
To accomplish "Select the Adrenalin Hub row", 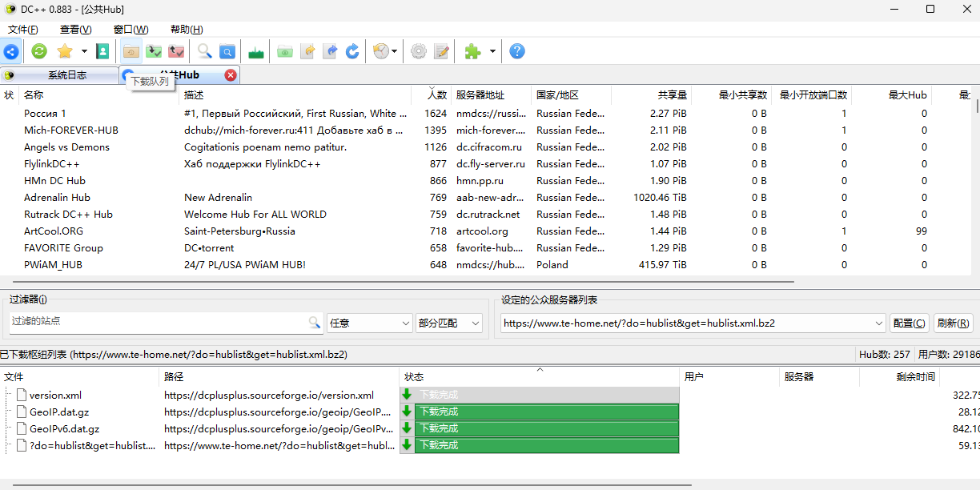I will (487, 198).
